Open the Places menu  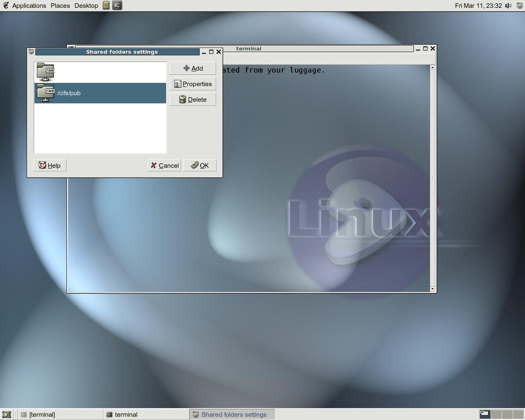click(60, 5)
